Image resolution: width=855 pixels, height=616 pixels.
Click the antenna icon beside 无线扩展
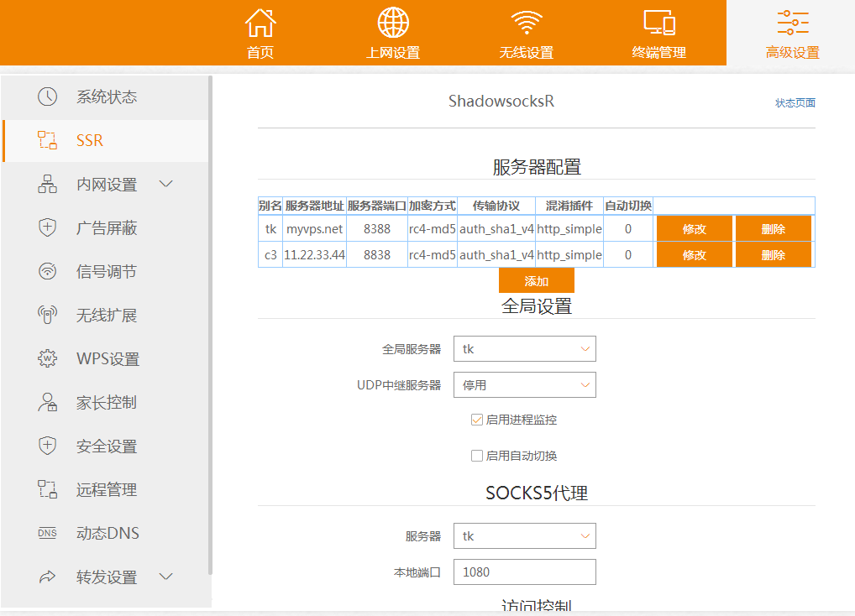pyautogui.click(x=47, y=315)
